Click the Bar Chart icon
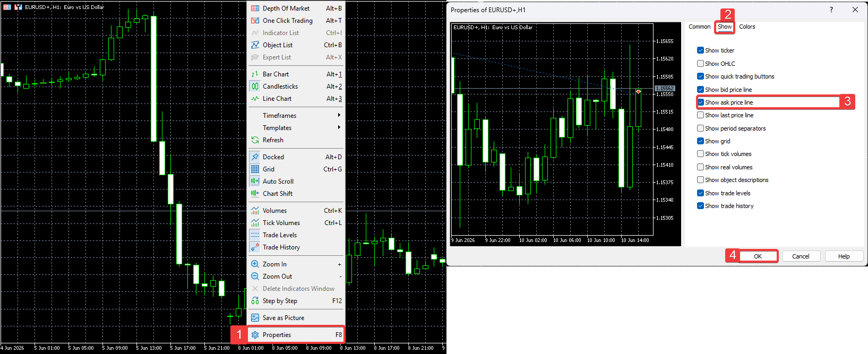This screenshot has width=868, height=354. (255, 74)
